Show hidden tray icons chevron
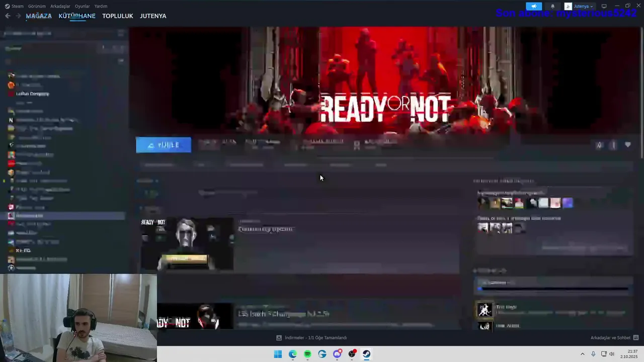Image resolution: width=644 pixels, height=362 pixels. [583, 354]
